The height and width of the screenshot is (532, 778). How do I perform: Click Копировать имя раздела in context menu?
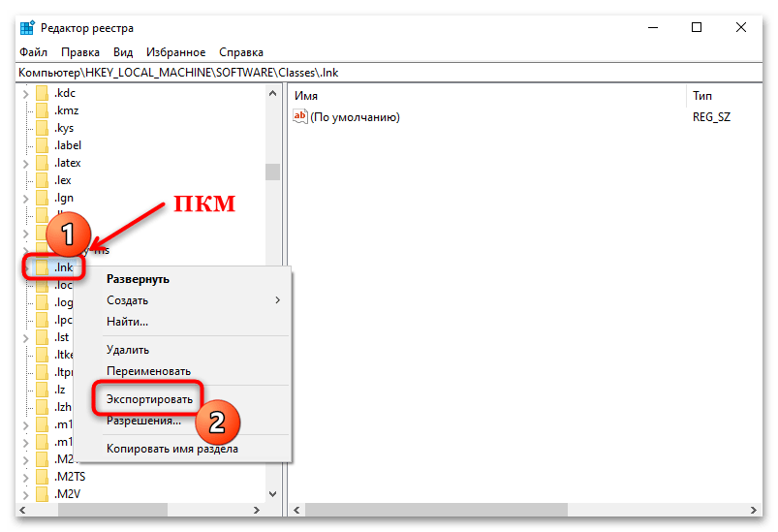pos(171,449)
